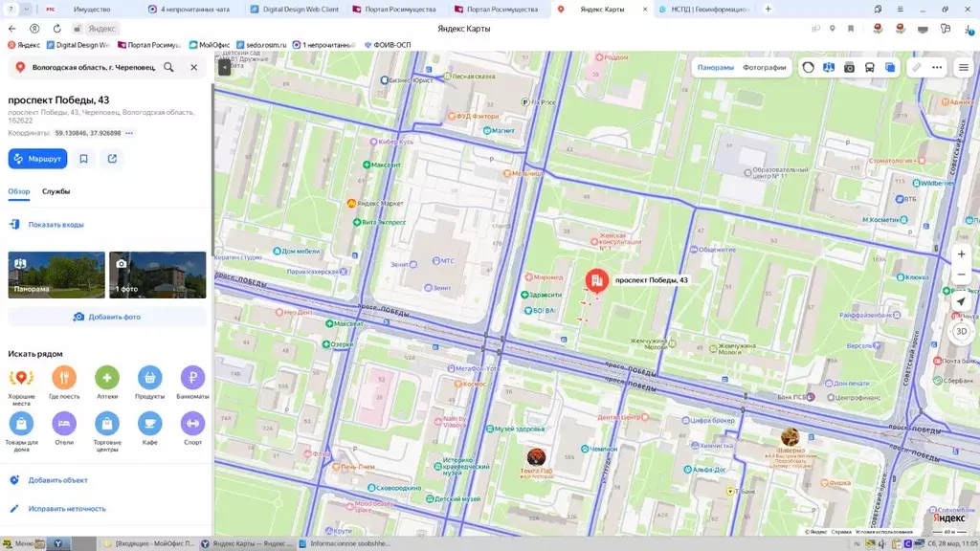Save place with the bookmark icon
Screen dimensions: 980x551
click(84, 159)
